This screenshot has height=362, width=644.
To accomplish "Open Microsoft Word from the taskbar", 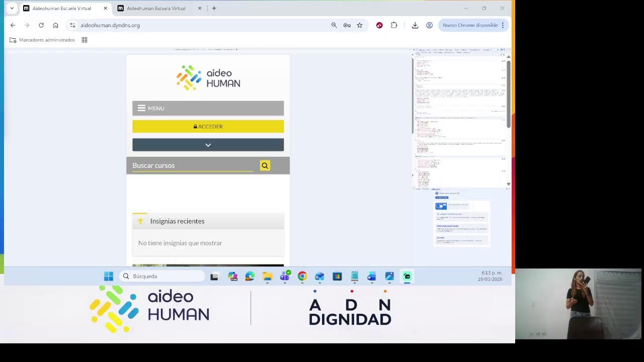I will 372,276.
